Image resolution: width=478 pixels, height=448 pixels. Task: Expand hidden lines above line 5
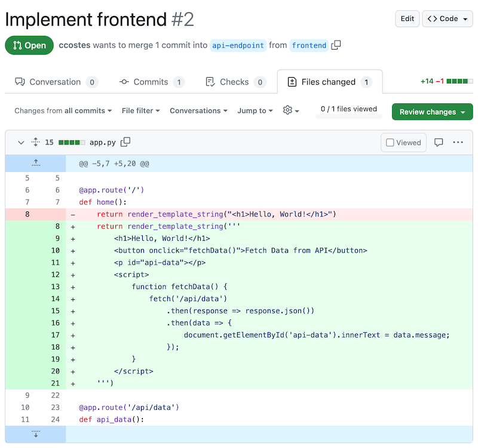(x=35, y=163)
